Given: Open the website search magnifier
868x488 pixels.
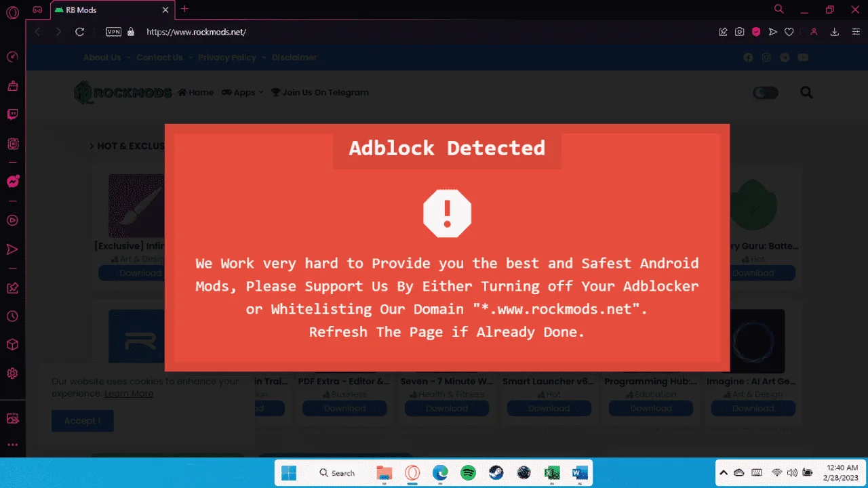Looking at the screenshot, I should 806,93.
